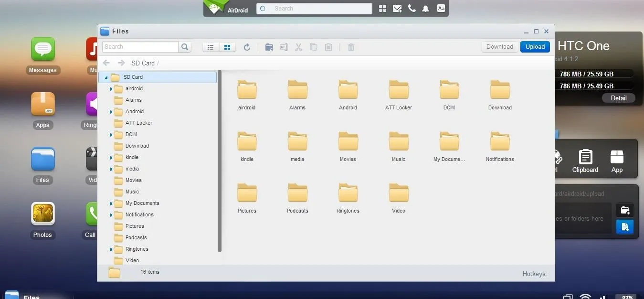Click the Detail button on the HTC One panel

[618, 98]
